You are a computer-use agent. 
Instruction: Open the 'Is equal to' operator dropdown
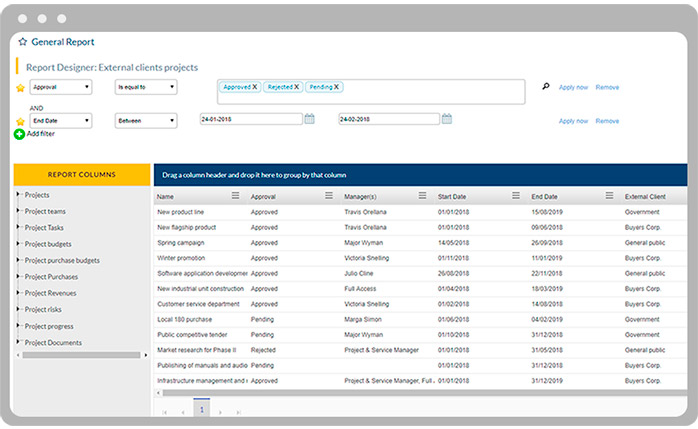[146, 87]
